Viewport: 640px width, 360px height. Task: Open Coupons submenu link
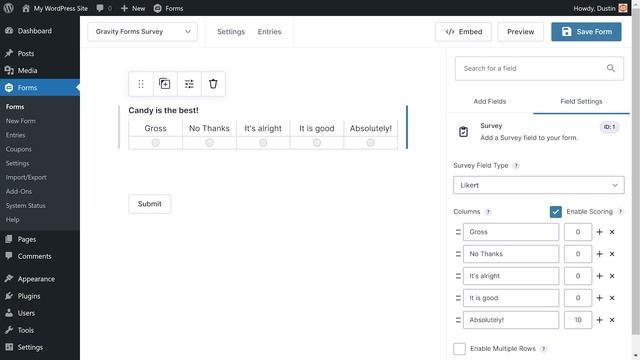click(19, 149)
